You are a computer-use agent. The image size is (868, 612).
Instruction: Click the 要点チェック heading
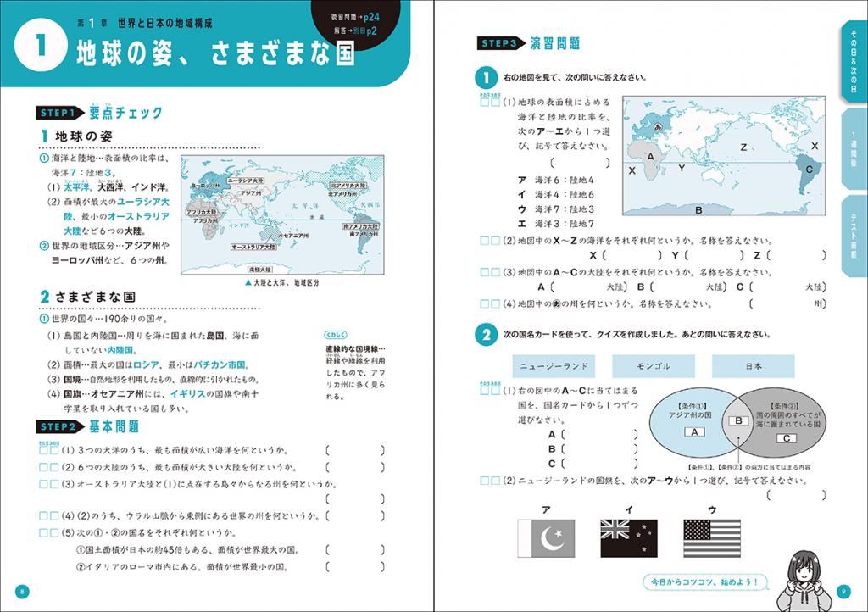(x=125, y=113)
